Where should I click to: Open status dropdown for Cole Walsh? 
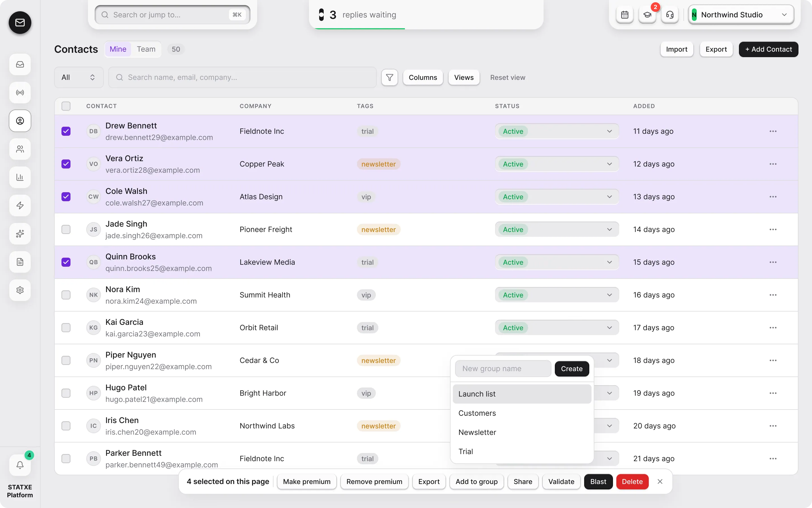[557, 196]
